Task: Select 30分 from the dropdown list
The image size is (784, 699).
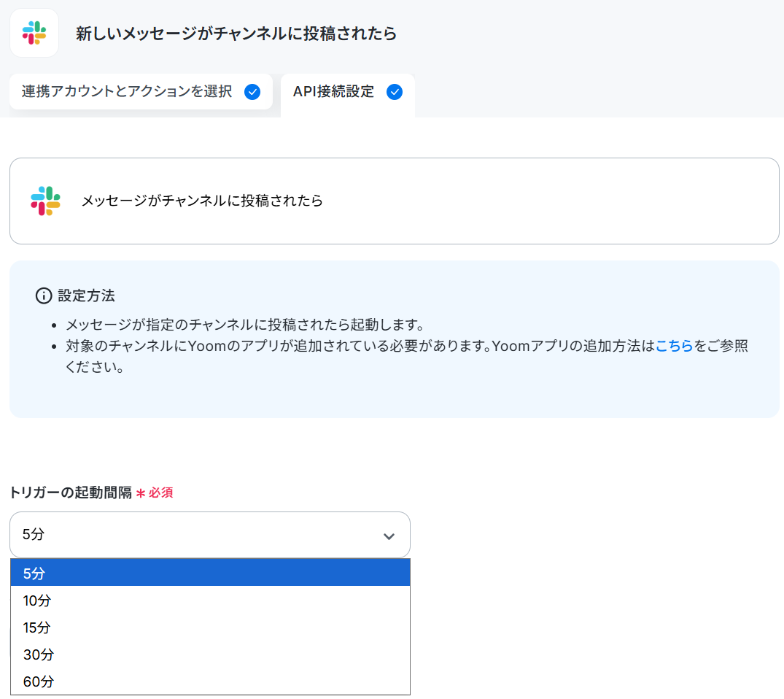Action: point(210,654)
